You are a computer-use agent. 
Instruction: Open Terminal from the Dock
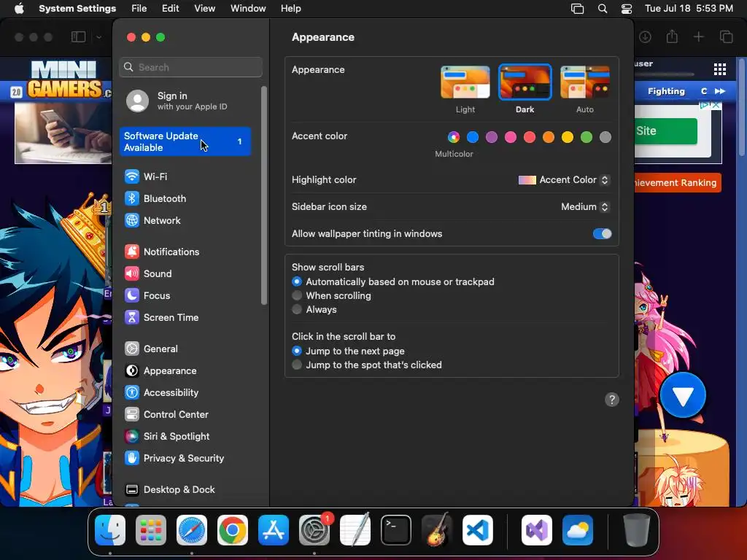(396, 530)
